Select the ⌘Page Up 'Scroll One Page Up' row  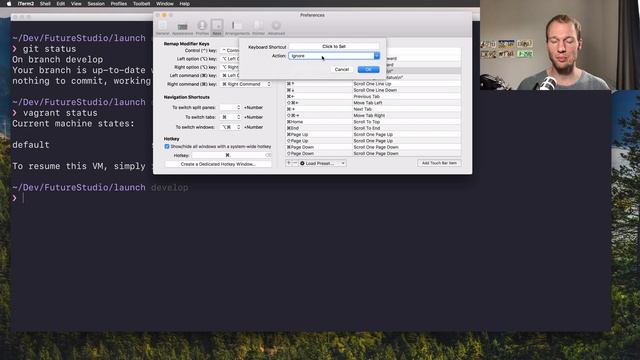click(x=373, y=134)
